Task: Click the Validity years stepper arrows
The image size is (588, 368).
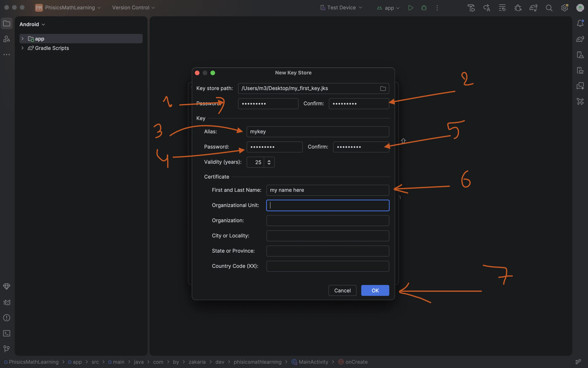Action: 269,162
